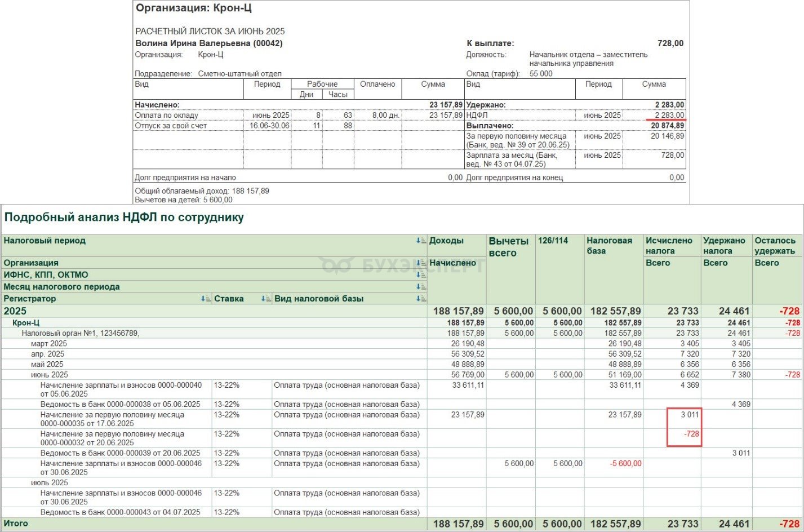This screenshot has width=804, height=532.
Task: Open Начисление зарплаты и взносов 0000-000040 от 05.06.2025
Action: point(121,389)
